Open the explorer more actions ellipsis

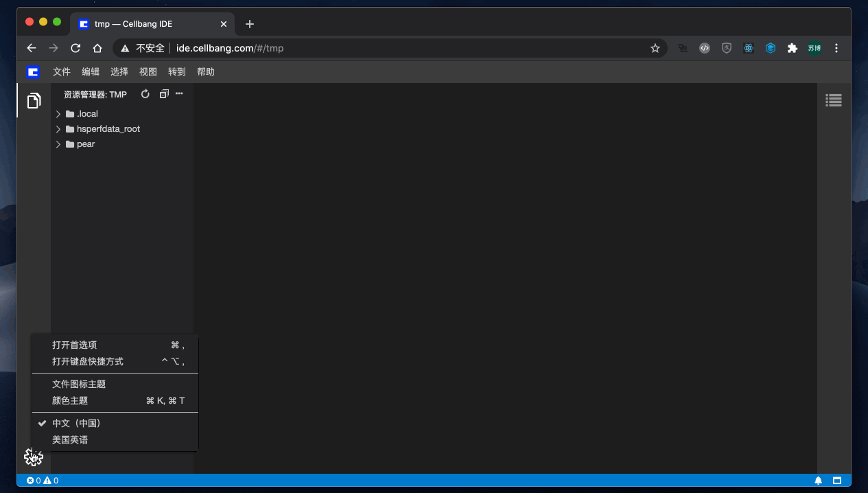[x=179, y=94]
